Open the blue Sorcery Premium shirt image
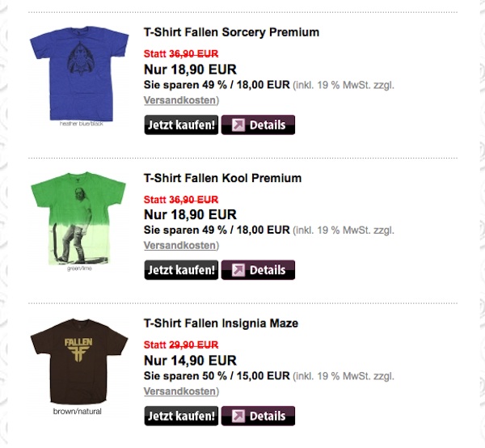 79,74
